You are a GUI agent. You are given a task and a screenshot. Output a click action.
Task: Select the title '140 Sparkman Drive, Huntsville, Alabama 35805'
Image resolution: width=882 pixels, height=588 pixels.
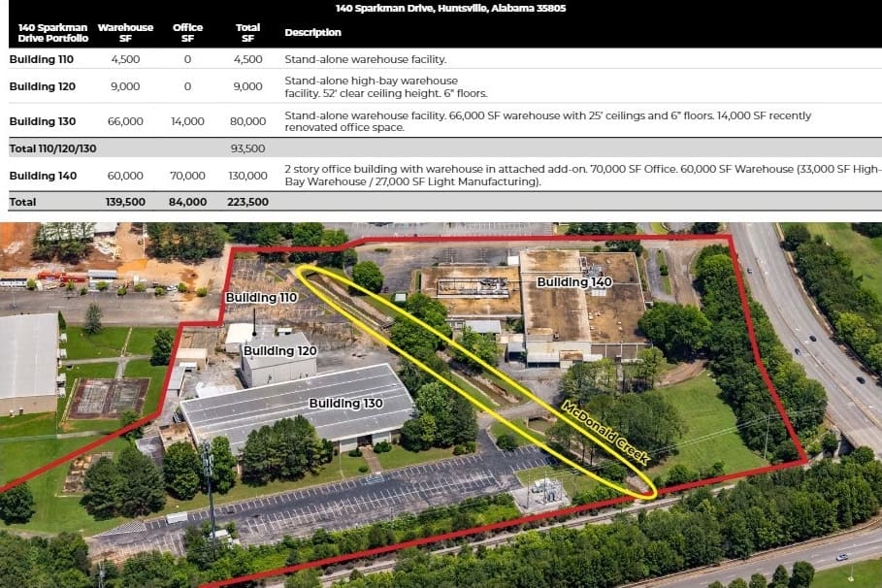(450, 8)
